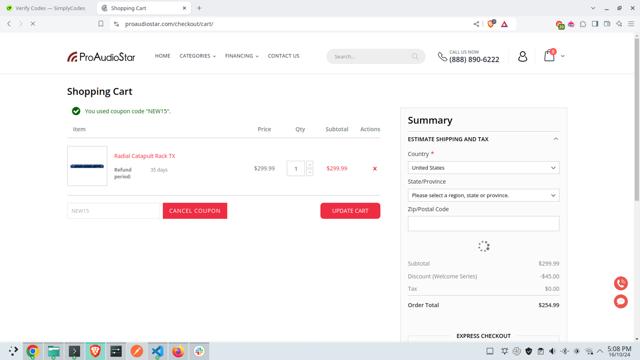Stop the page loading button
640x360 pixels.
(x=33, y=24)
